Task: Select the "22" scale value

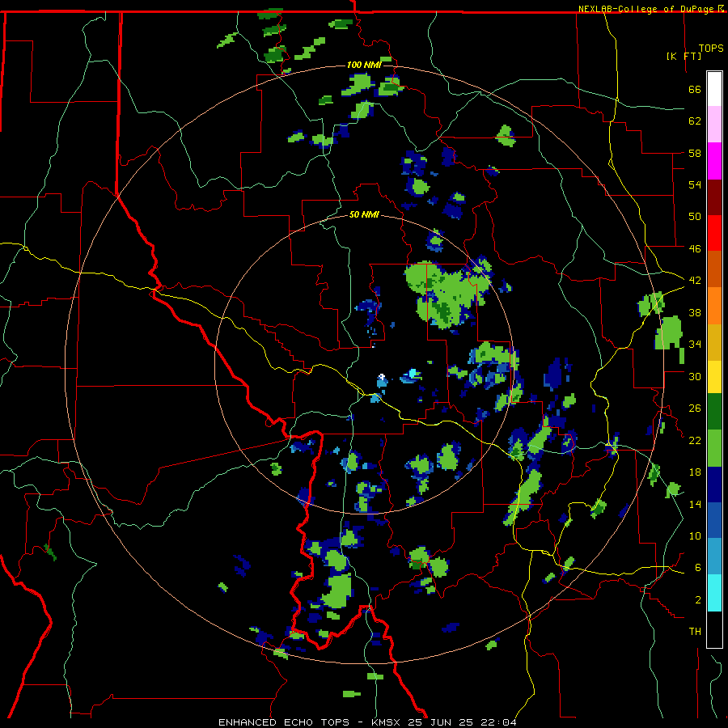Action: coord(695,440)
